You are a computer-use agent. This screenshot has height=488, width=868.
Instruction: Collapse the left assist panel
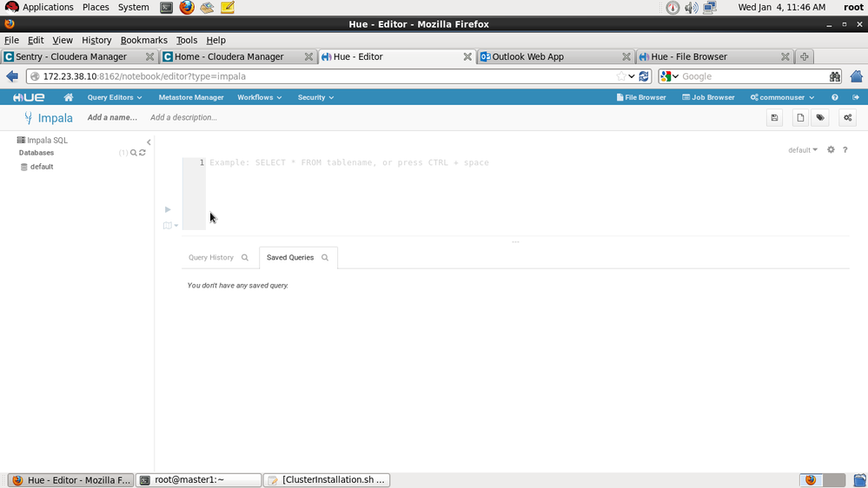[149, 142]
